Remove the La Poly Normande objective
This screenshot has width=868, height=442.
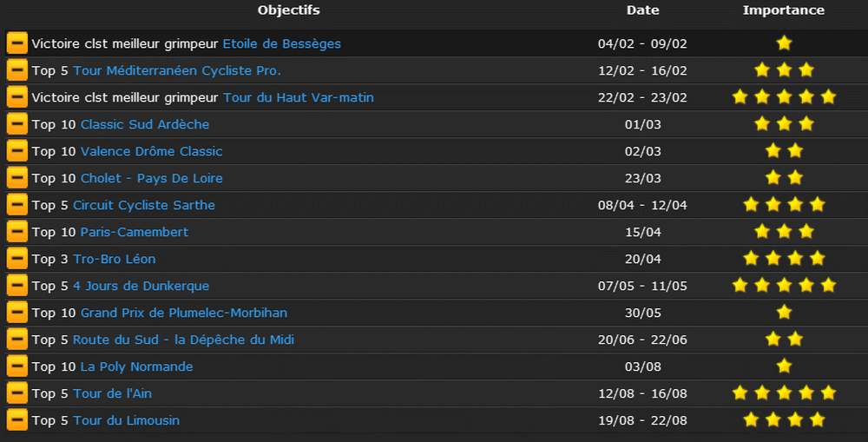click(x=16, y=366)
